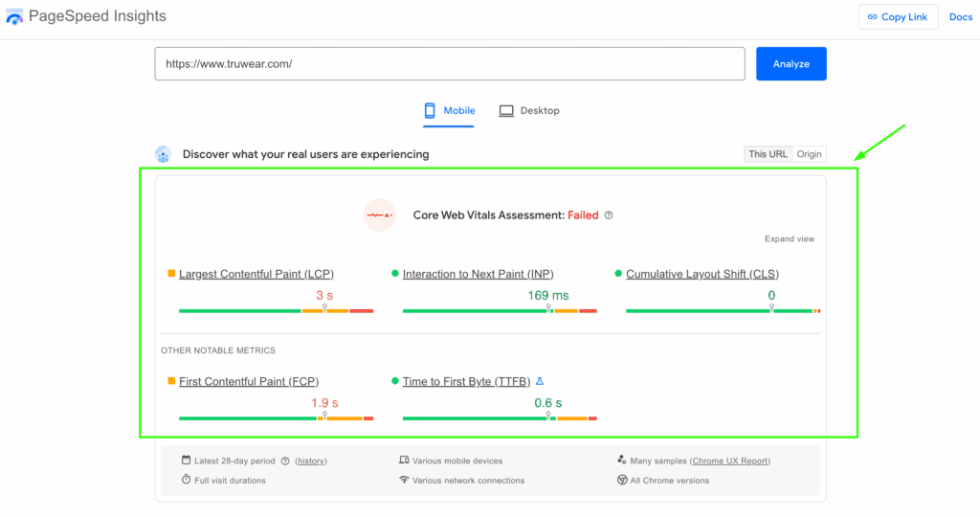The height and width of the screenshot is (517, 980).
Task: Click the URL input field
Action: pyautogui.click(x=449, y=64)
